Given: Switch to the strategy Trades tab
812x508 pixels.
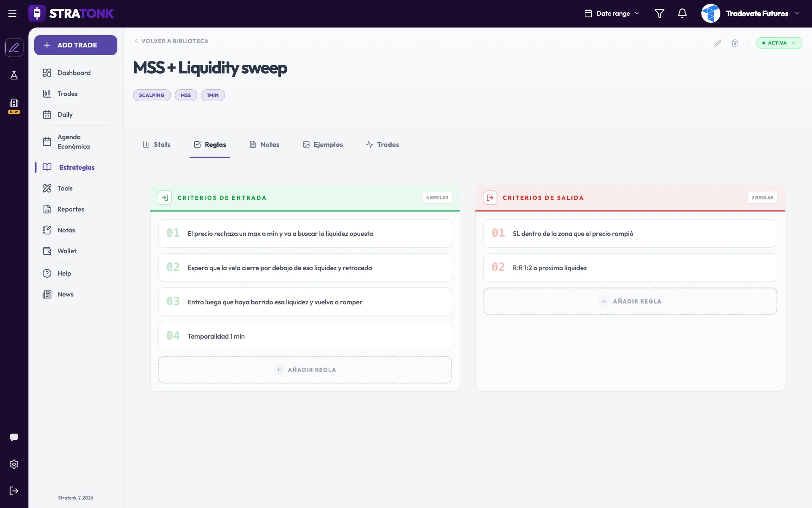Looking at the screenshot, I should point(382,145).
